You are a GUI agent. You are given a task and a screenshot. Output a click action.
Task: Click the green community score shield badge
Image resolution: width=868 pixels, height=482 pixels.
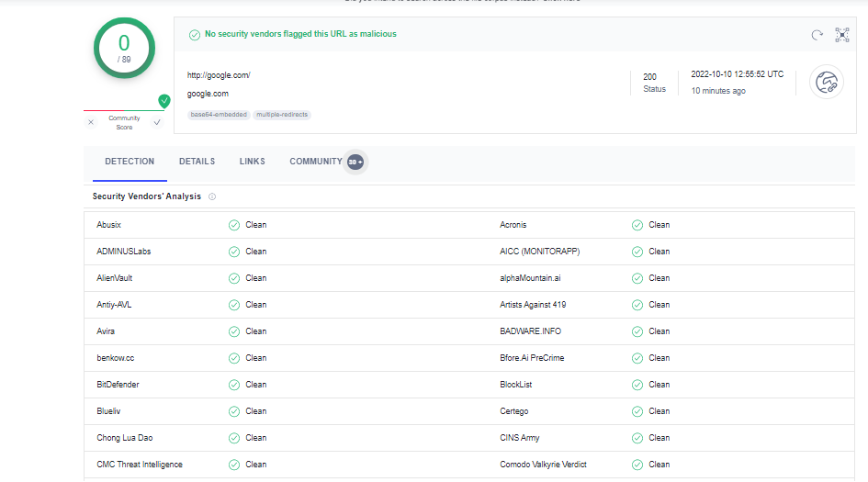click(x=163, y=101)
